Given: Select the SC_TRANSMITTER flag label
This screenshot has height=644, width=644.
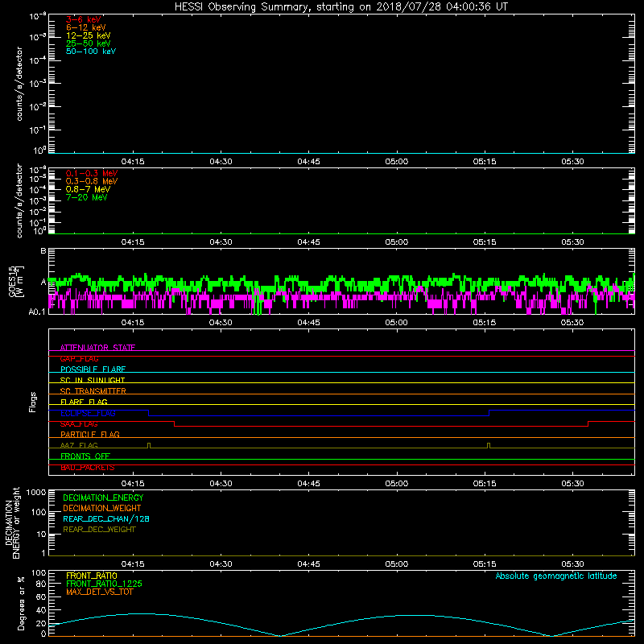Looking at the screenshot, I should (93, 391).
